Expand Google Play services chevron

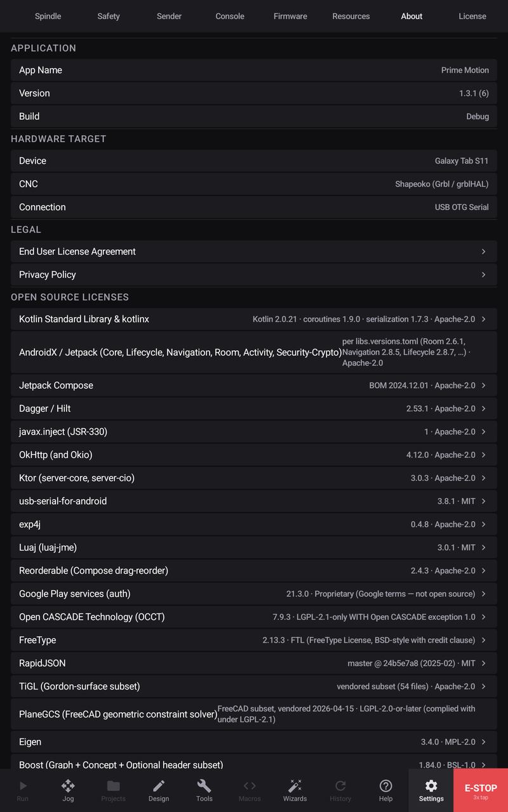(x=484, y=594)
